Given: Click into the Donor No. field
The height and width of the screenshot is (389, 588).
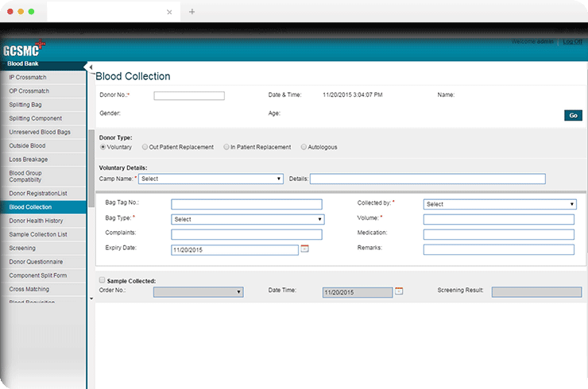Looking at the screenshot, I should click(189, 96).
